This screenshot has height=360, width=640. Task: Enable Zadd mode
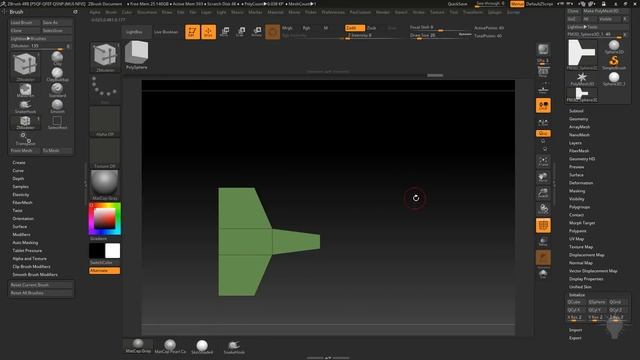[355, 28]
